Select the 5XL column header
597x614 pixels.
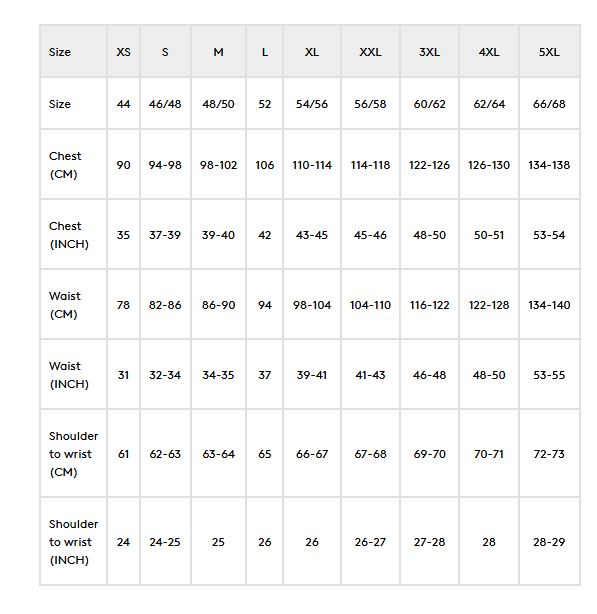[549, 52]
